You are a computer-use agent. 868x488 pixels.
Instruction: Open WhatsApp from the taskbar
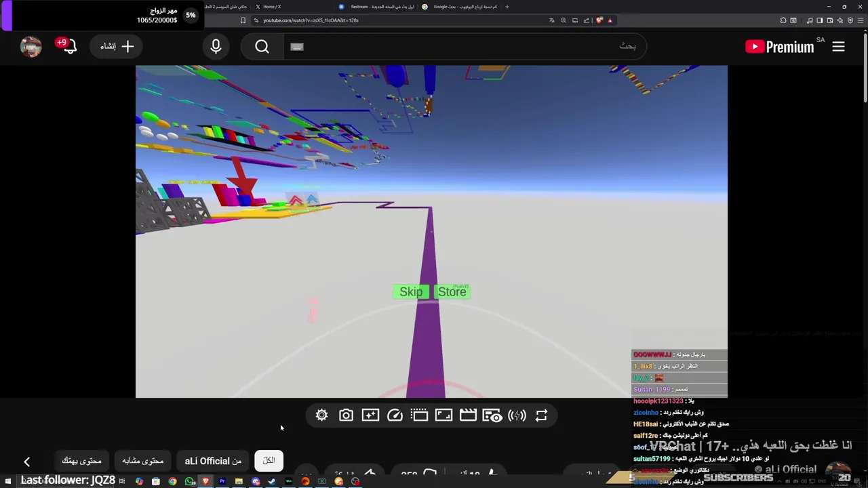coord(189,481)
